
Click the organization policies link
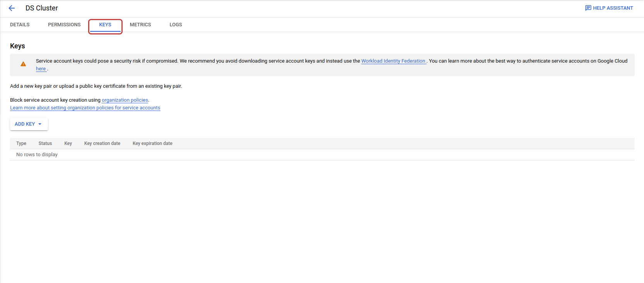click(125, 100)
